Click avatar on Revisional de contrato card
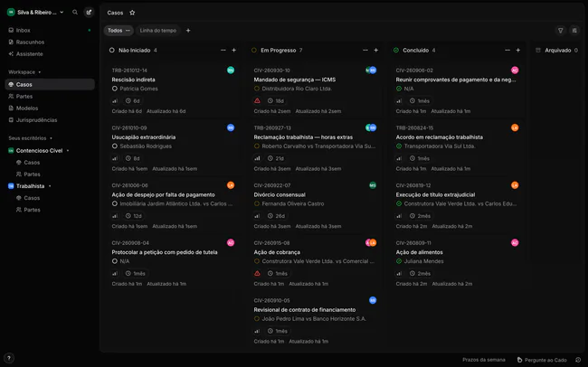Screen dimensions: 588x367 tap(373, 300)
